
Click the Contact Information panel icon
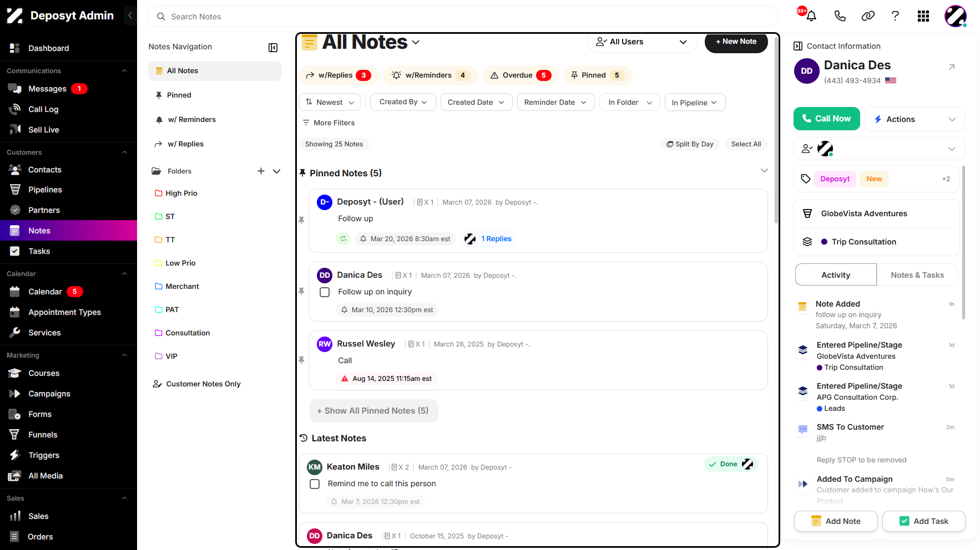pos(798,46)
